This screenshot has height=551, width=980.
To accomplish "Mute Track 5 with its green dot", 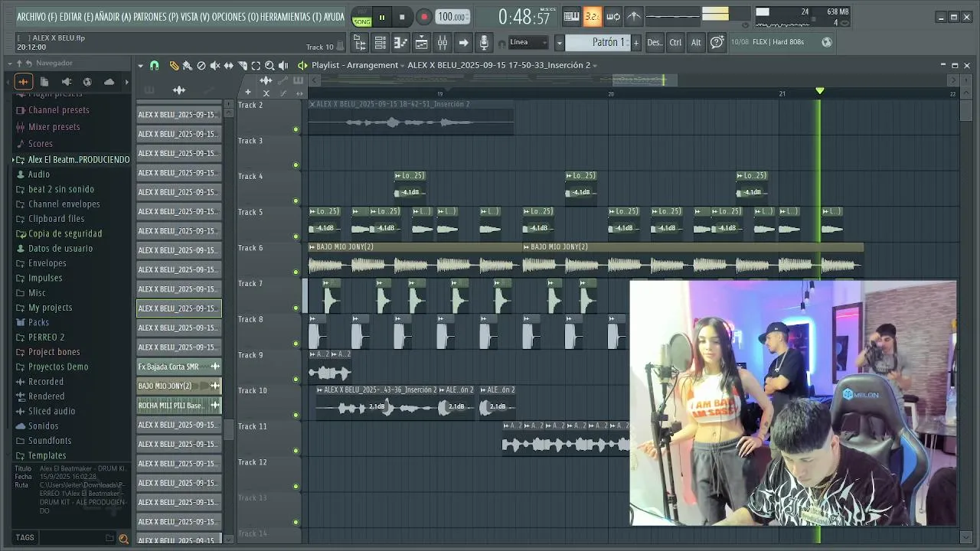I will [296, 236].
